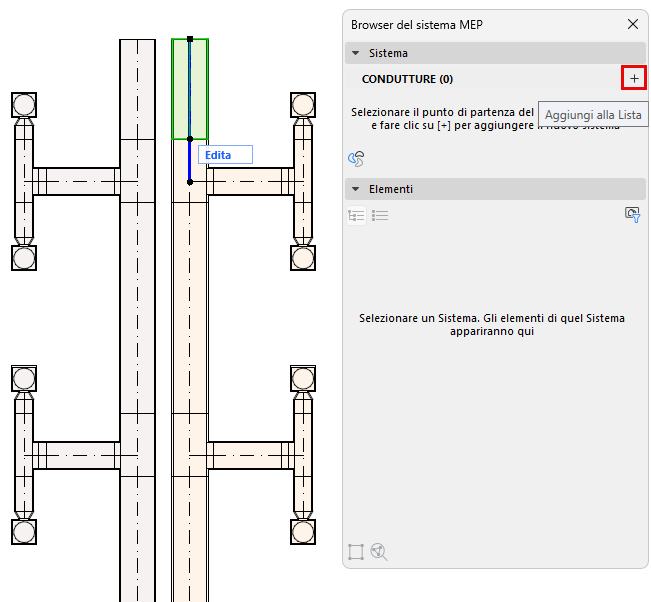Image resolution: width=651 pixels, height=602 pixels.
Task: Click the ventilation fan system icon
Action: 356,159
